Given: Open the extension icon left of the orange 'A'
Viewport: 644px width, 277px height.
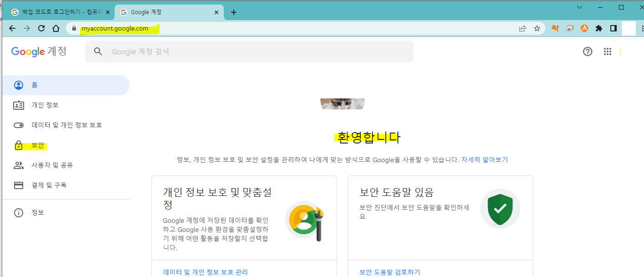Looking at the screenshot, I should coord(570,28).
